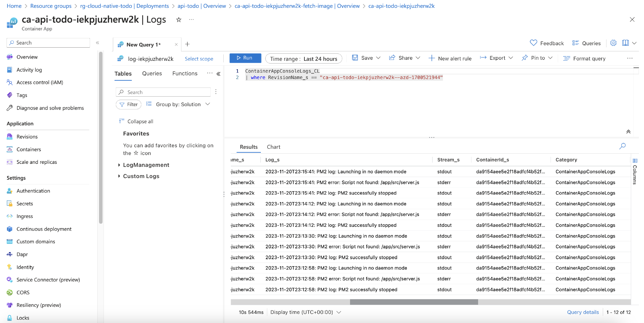Switch to the Chart tab
Screen dimensions: 644x323
click(x=274, y=147)
